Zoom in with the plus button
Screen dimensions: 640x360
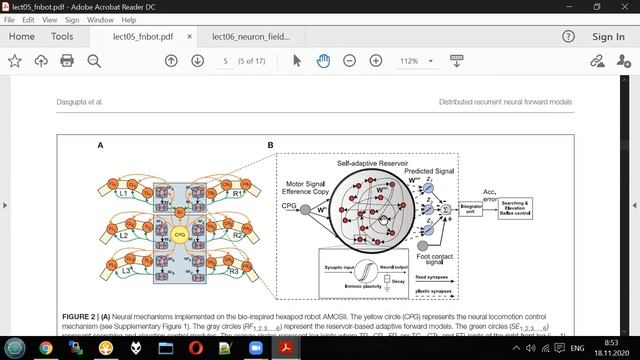(x=376, y=61)
